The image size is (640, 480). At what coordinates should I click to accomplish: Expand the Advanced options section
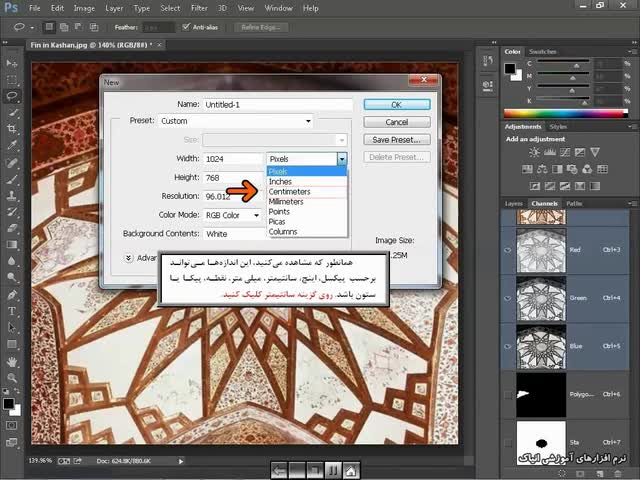pyautogui.click(x=129, y=257)
